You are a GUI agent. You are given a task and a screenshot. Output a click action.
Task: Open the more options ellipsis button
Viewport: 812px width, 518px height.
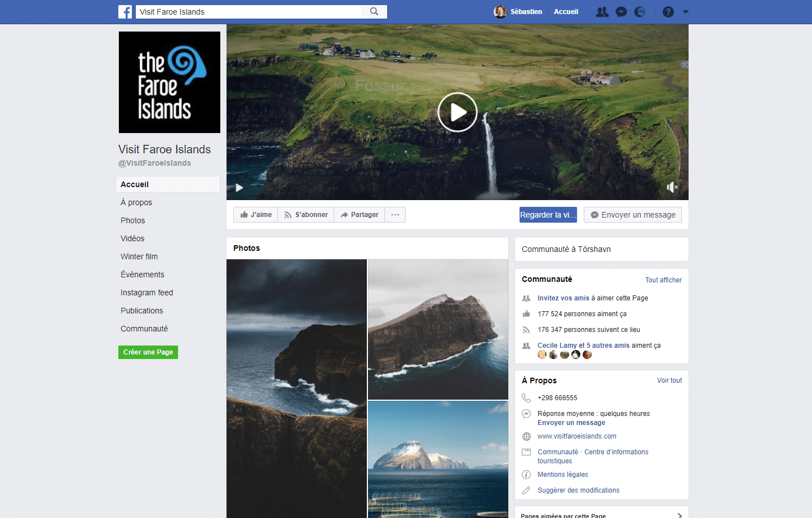tap(395, 215)
